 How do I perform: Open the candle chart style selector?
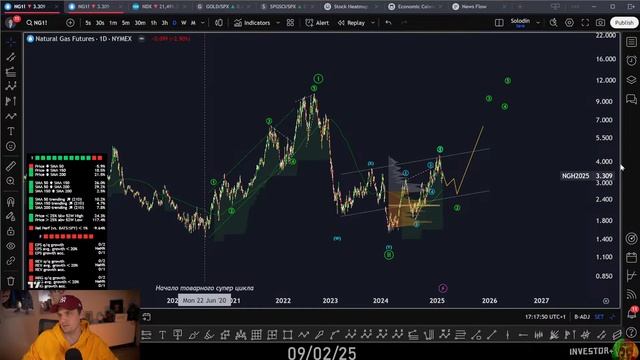coord(219,23)
